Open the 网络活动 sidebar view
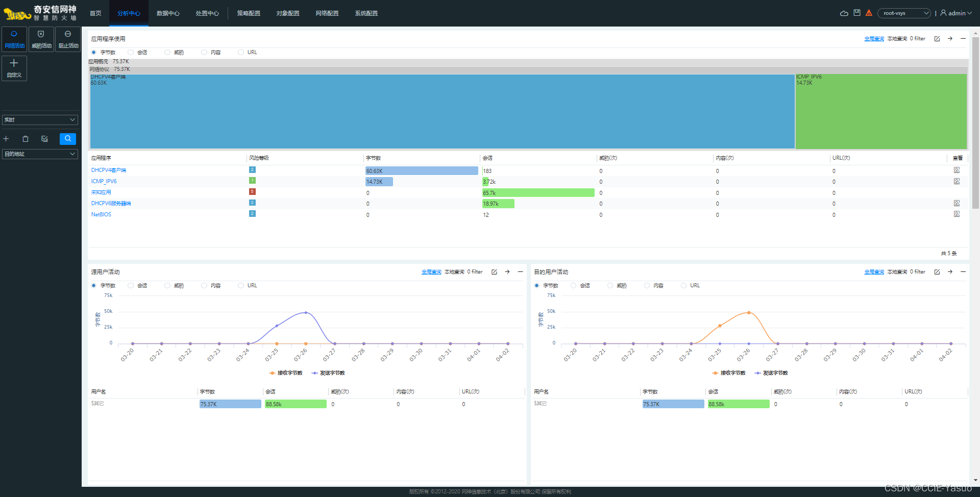Screen dimensions: 980x497 (x=14, y=39)
